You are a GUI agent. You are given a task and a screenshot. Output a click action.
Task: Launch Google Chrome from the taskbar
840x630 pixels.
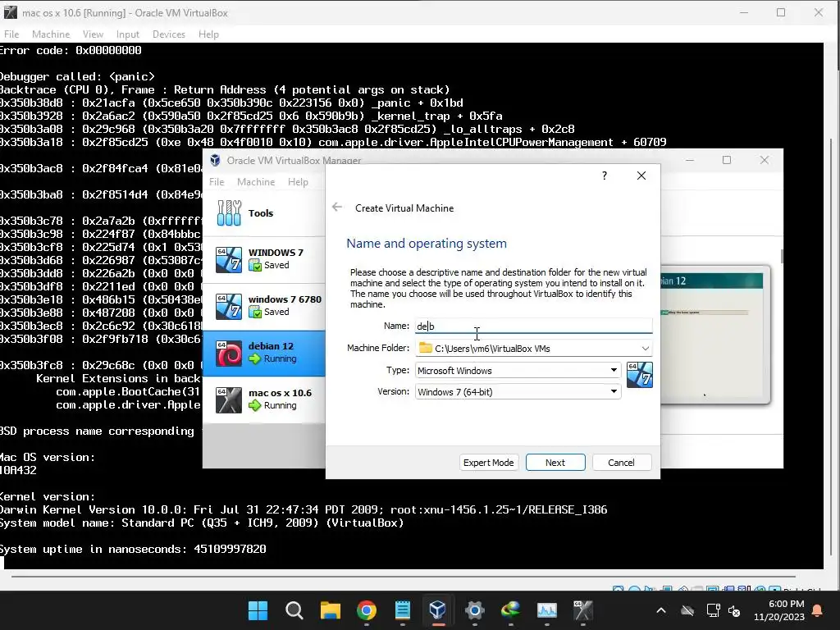pyautogui.click(x=367, y=610)
